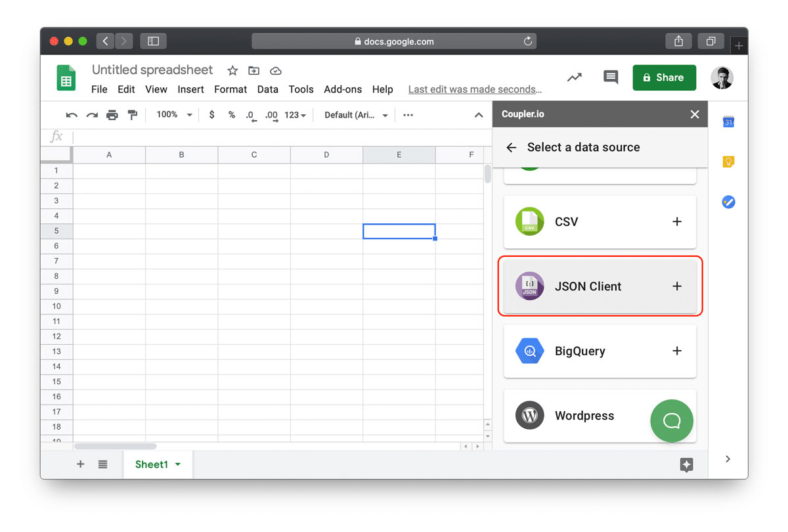The height and width of the screenshot is (532, 788).
Task: Open the Edit menu
Action: [x=126, y=89]
